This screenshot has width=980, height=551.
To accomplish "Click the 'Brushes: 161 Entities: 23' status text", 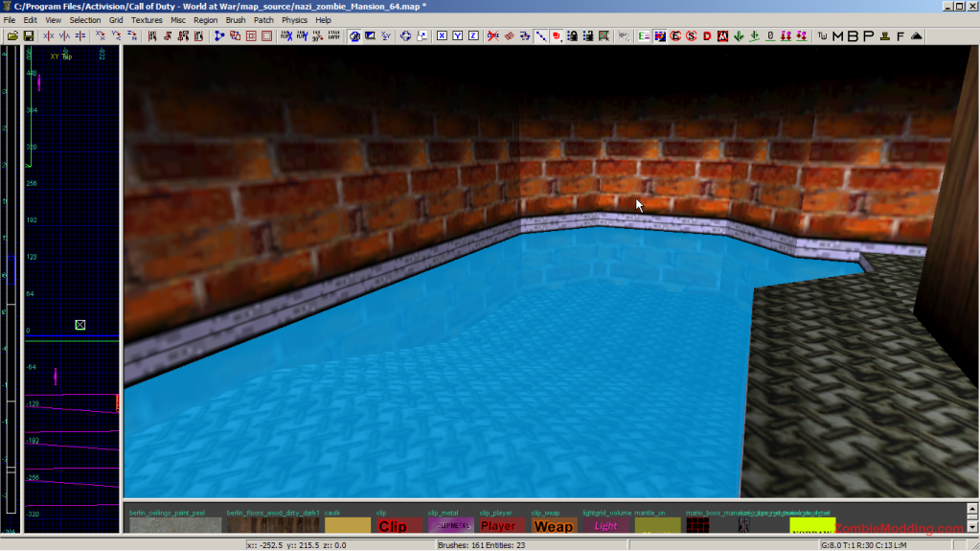I will tap(481, 545).
